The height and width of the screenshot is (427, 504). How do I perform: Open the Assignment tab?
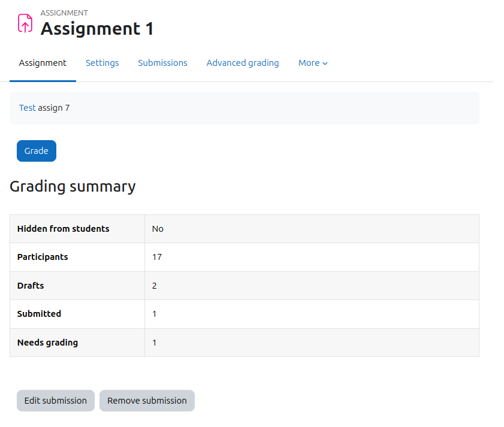(x=43, y=63)
